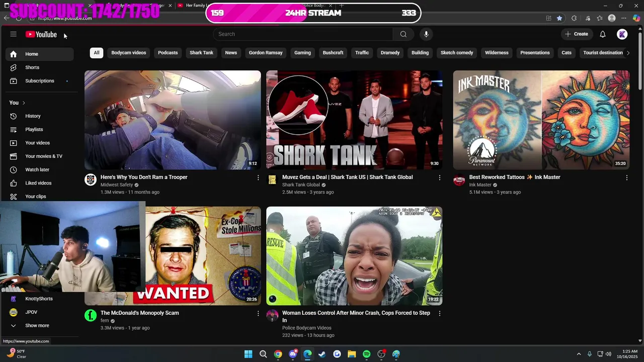Open Best Reworked Tattoos Ink Master title
644x362 pixels.
pos(515,177)
